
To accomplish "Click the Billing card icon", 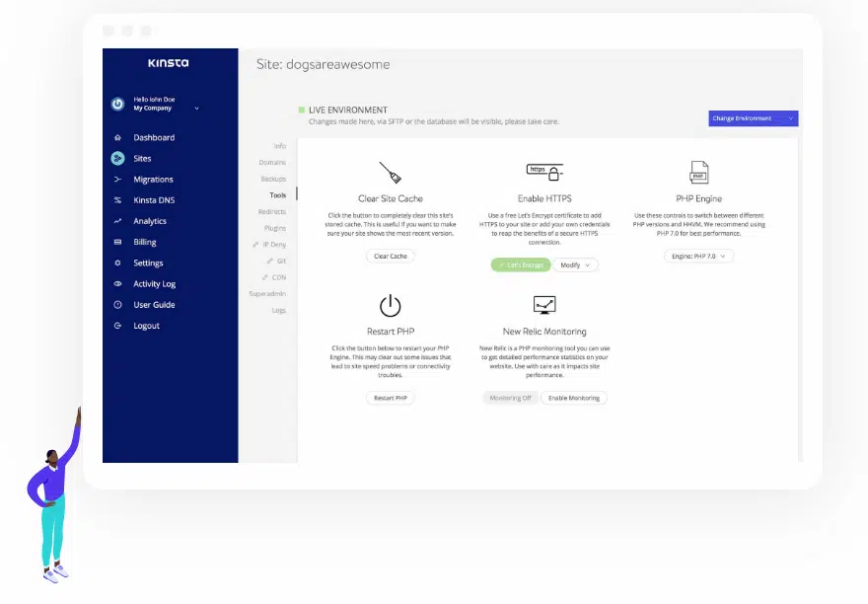I will 117,242.
